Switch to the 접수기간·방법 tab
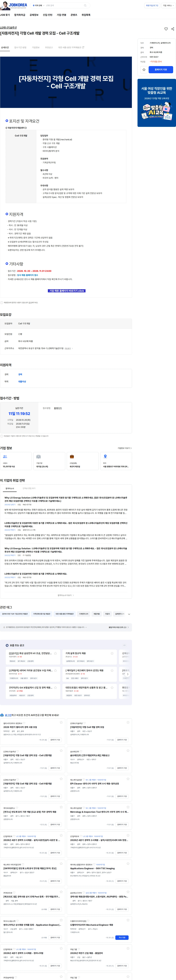This screenshot has width=176, height=980. pyautogui.click(x=20, y=48)
